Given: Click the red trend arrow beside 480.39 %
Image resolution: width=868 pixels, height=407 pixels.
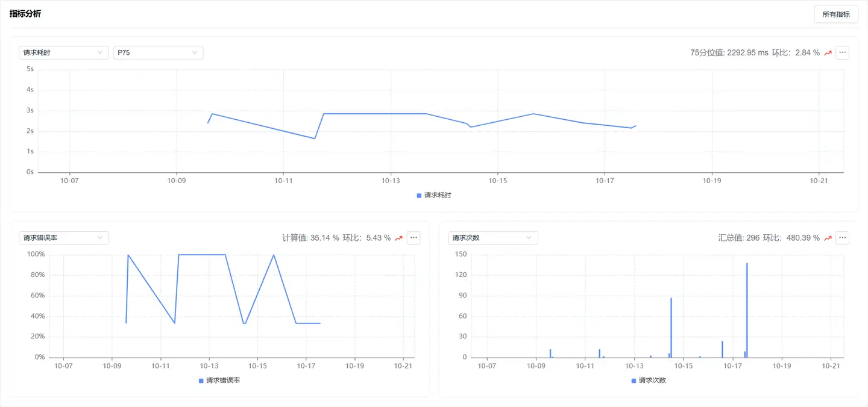Looking at the screenshot, I should [x=828, y=238].
